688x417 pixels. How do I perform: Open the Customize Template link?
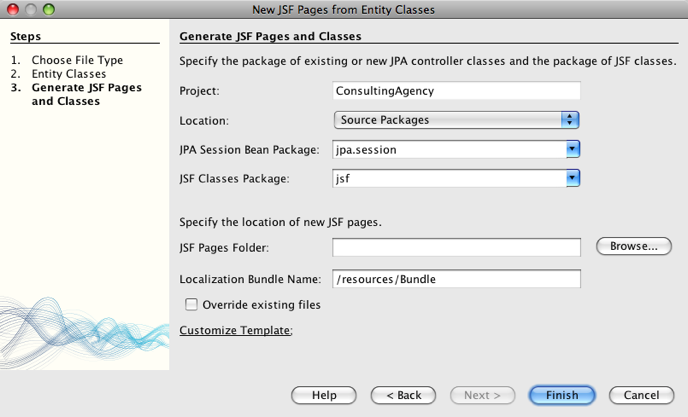235,330
